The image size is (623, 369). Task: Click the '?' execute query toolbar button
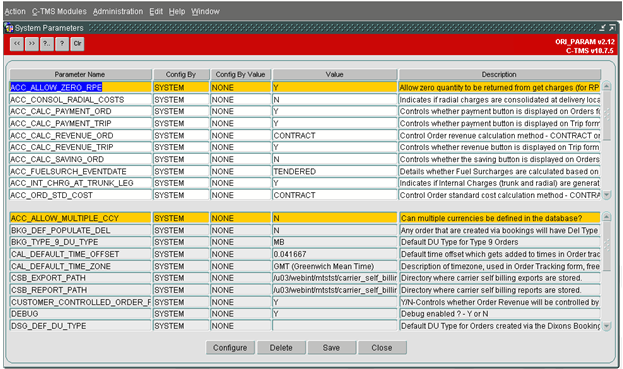coord(62,44)
